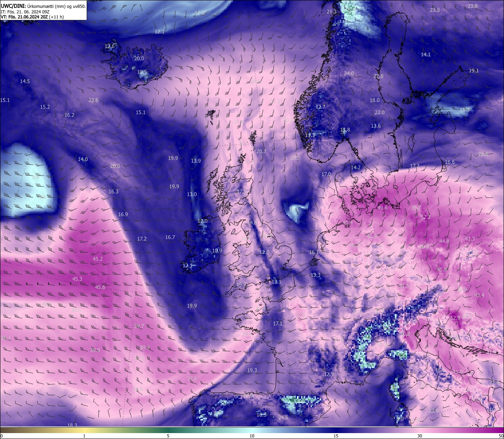Click the 45.2 value label

pos(98,259)
